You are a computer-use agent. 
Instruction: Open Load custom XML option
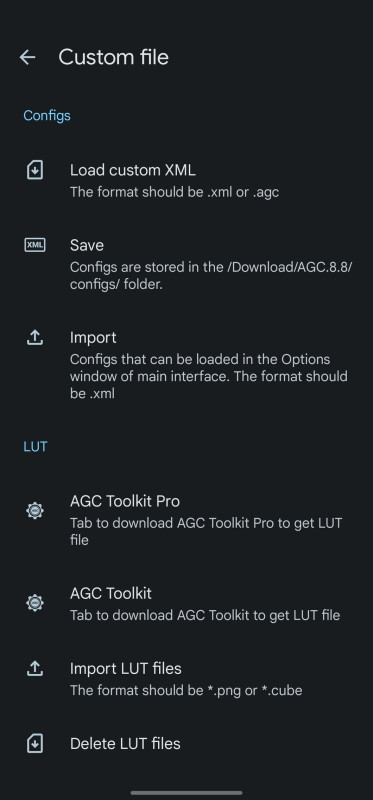click(186, 181)
